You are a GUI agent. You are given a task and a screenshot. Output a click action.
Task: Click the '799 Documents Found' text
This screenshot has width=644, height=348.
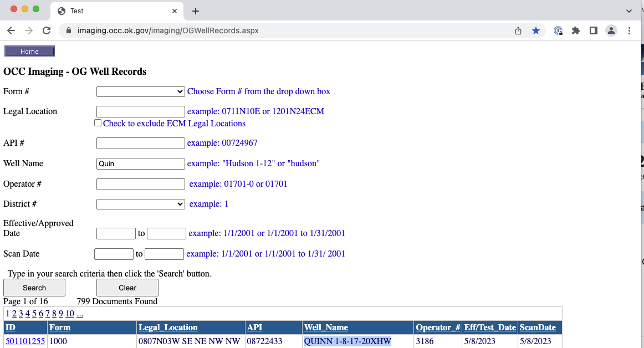(117, 301)
